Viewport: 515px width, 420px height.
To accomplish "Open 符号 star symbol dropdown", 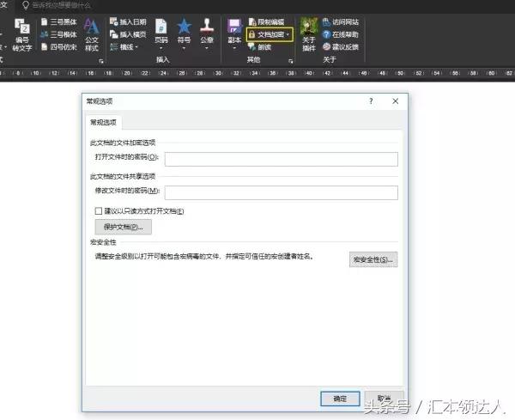I will point(184,34).
